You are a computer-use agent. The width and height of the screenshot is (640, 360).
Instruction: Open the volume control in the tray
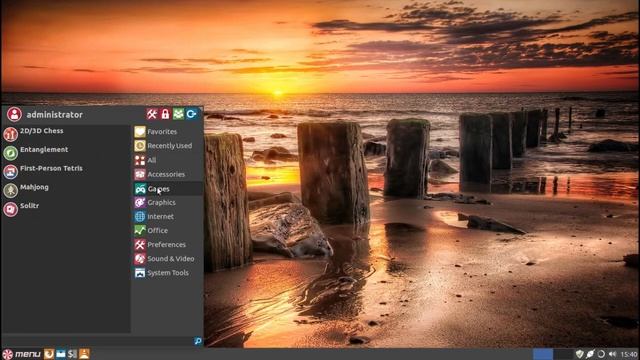pyautogui.click(x=612, y=354)
